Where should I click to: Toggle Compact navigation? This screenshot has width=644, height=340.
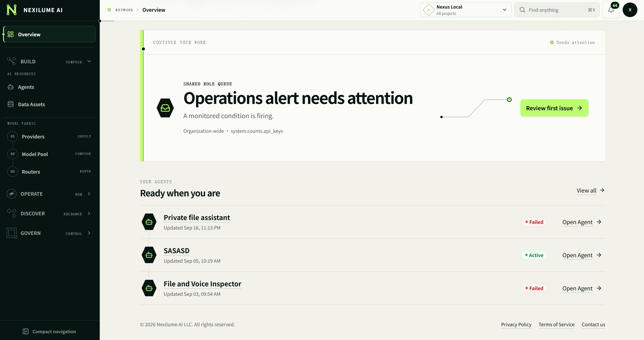tap(50, 331)
